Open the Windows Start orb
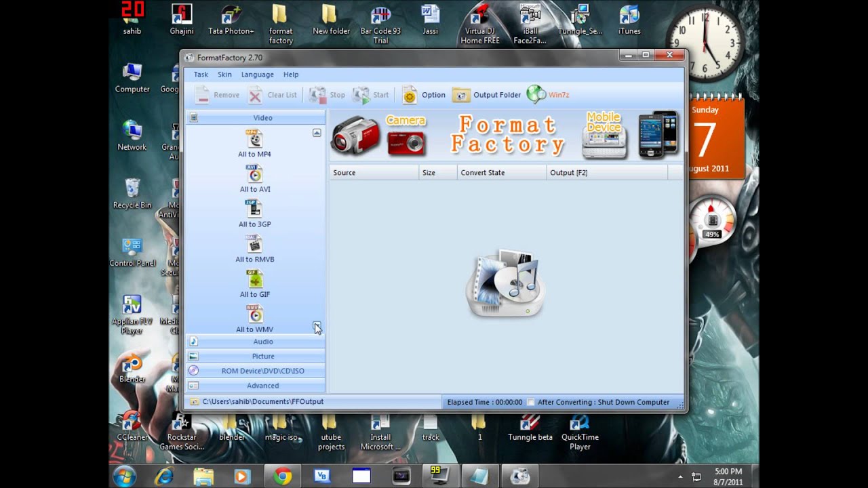Screen dimensions: 868x488 pyautogui.click(x=125, y=476)
